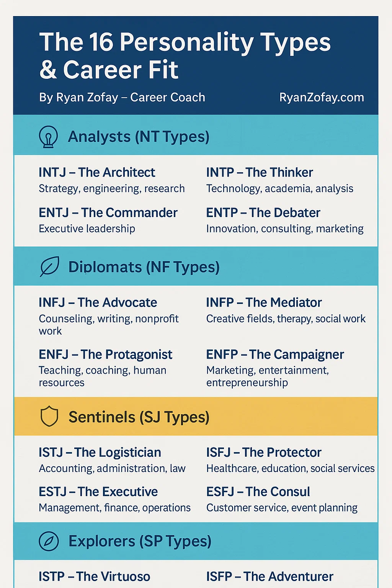Click the compass icon beside Explorers

[49, 541]
